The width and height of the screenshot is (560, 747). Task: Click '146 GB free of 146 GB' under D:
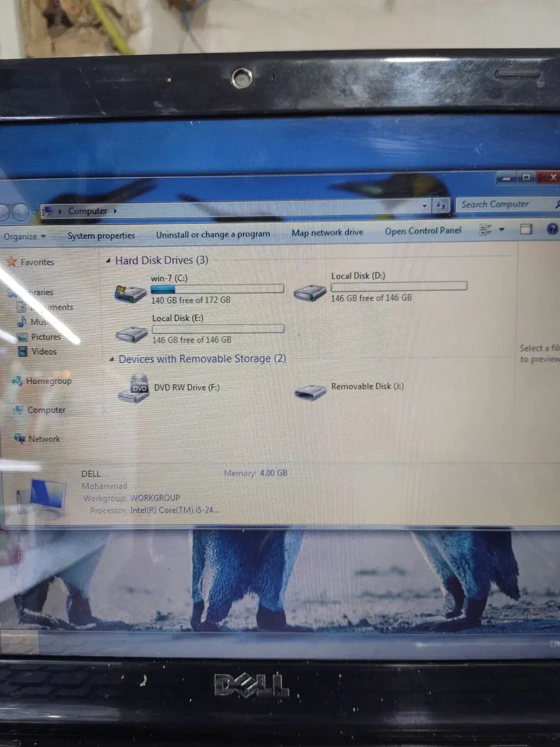click(371, 298)
